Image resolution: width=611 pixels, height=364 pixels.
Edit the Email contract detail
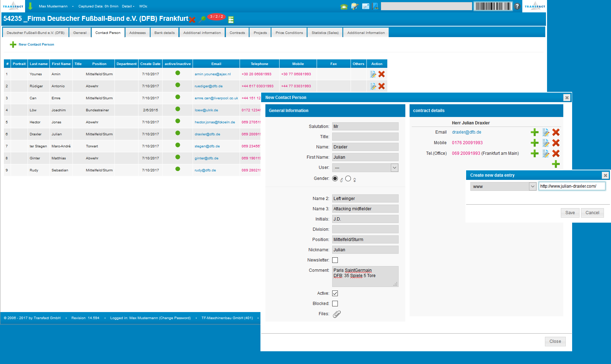coord(546,133)
